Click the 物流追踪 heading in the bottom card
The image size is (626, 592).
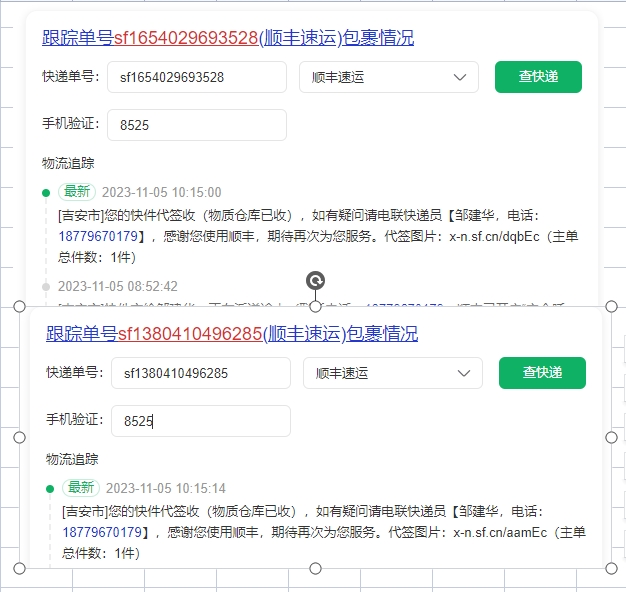point(72,459)
